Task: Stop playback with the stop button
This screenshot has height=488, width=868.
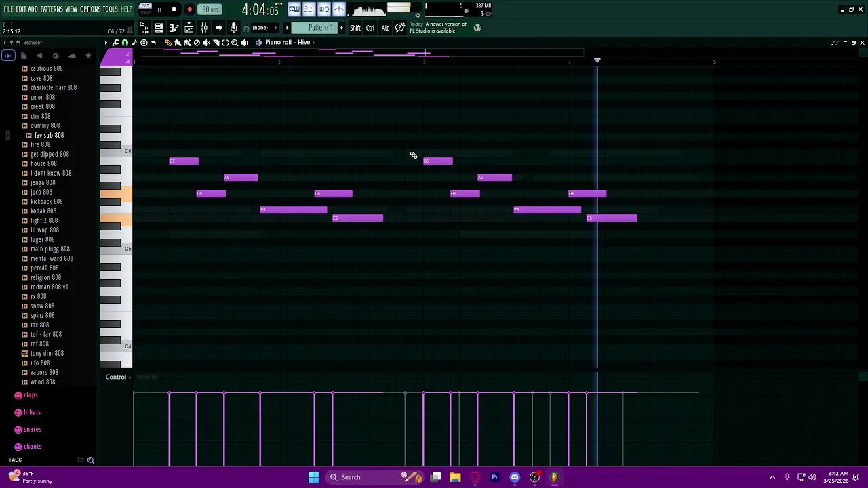Action: pos(174,9)
